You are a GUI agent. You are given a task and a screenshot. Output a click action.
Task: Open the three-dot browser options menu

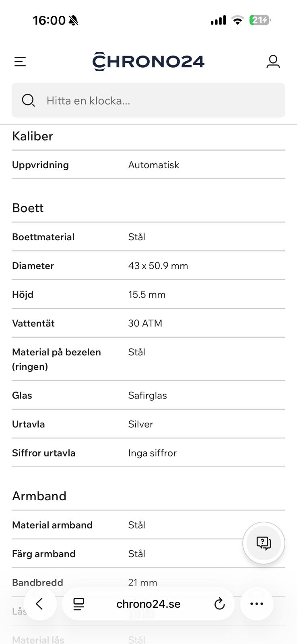pos(257,604)
